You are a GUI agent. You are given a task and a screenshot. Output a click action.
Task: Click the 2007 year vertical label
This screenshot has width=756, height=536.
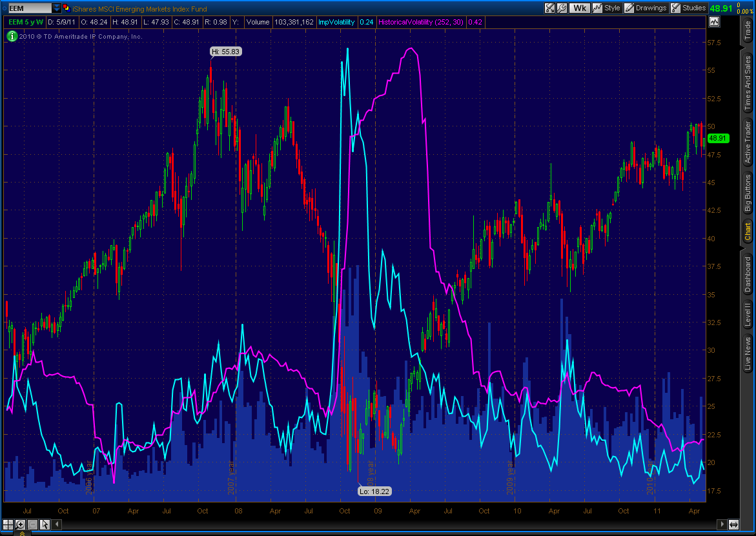(232, 477)
